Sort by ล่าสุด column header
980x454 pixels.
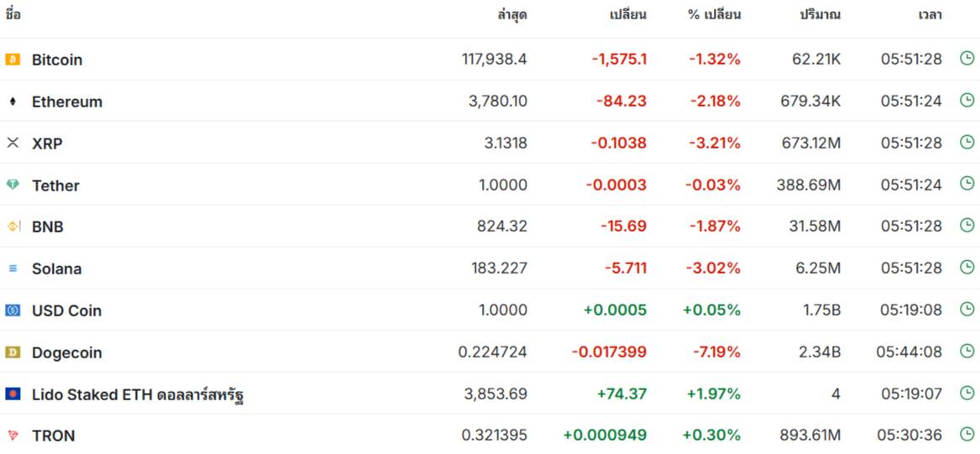pos(512,15)
